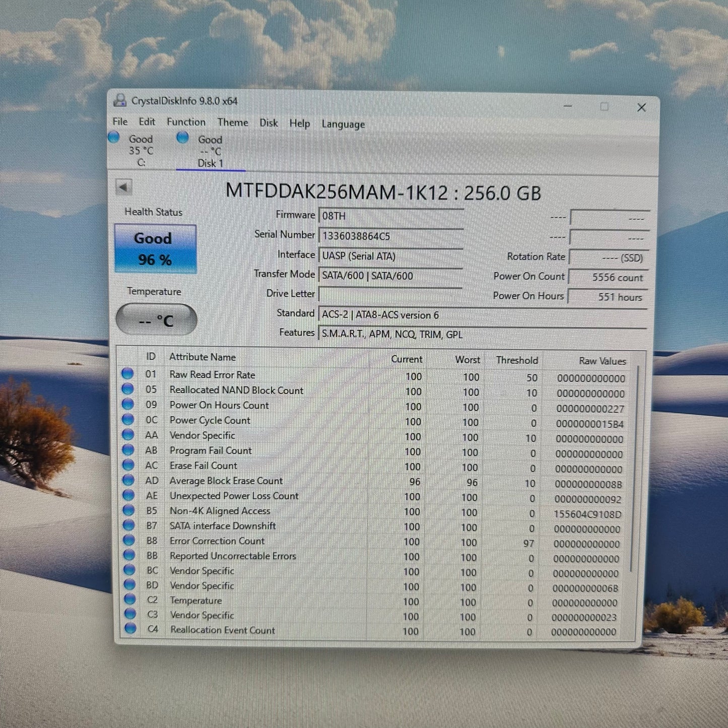728x728 pixels.
Task: Click the status icon for row BC
Action: coord(129,569)
